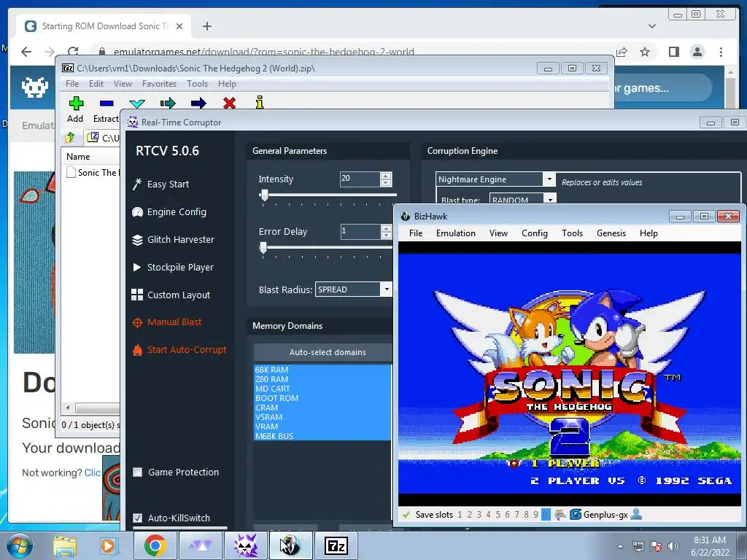Click the Genplus-gx core icon in BizHawk
The width and height of the screenshot is (747, 560).
coord(576,515)
